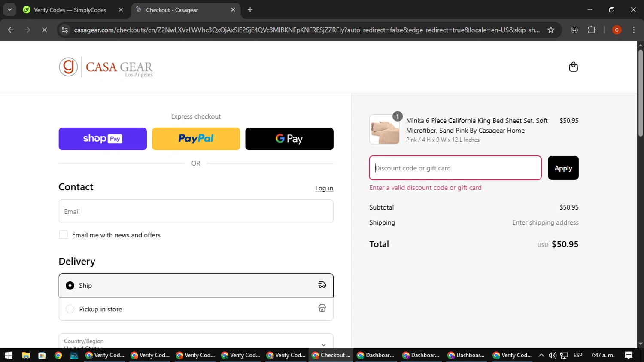This screenshot has width=644, height=362.
Task: Click the forward navigation arrow
Action: [27, 30]
